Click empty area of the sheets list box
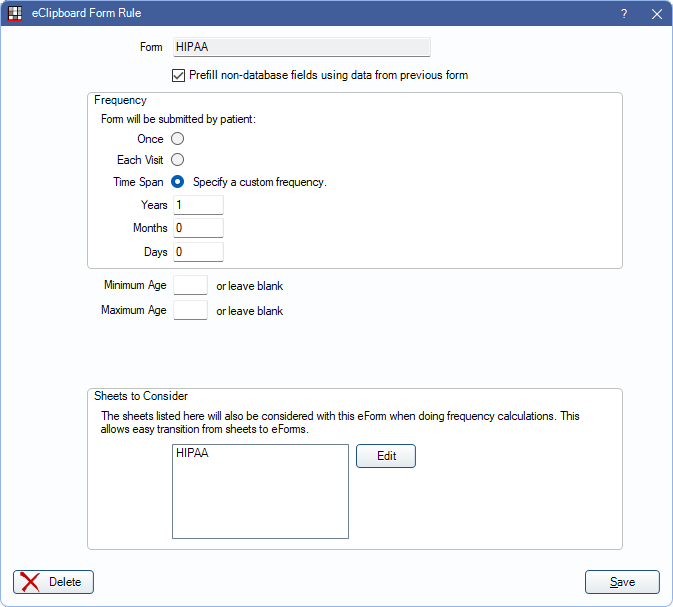Viewport: 673px width, 607px height. pos(260,505)
